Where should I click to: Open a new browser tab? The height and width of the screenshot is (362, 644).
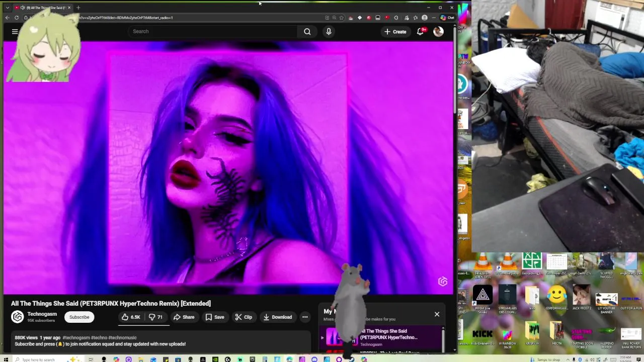tap(78, 8)
